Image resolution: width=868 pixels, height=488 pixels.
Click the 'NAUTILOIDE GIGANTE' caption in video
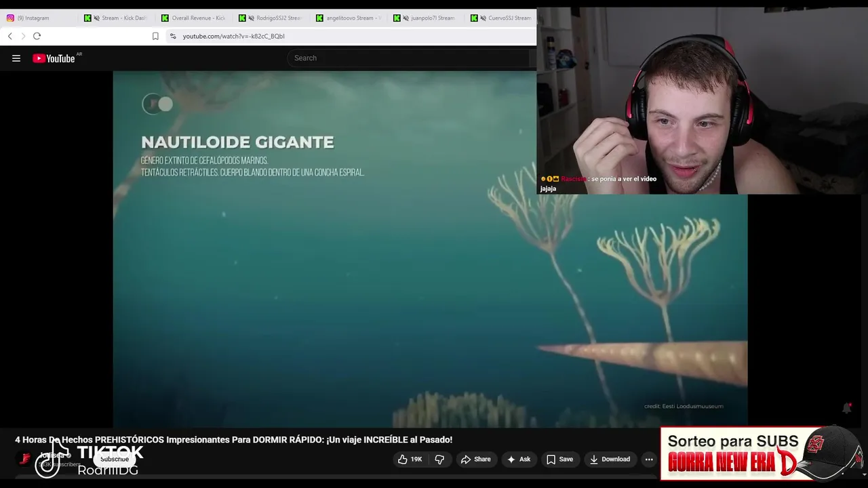(237, 142)
